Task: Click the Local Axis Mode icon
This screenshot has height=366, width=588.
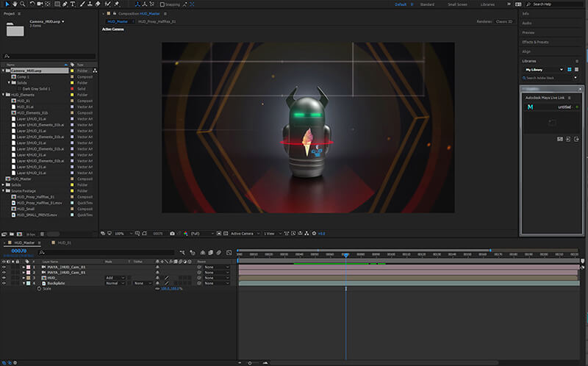Action: coord(137,4)
